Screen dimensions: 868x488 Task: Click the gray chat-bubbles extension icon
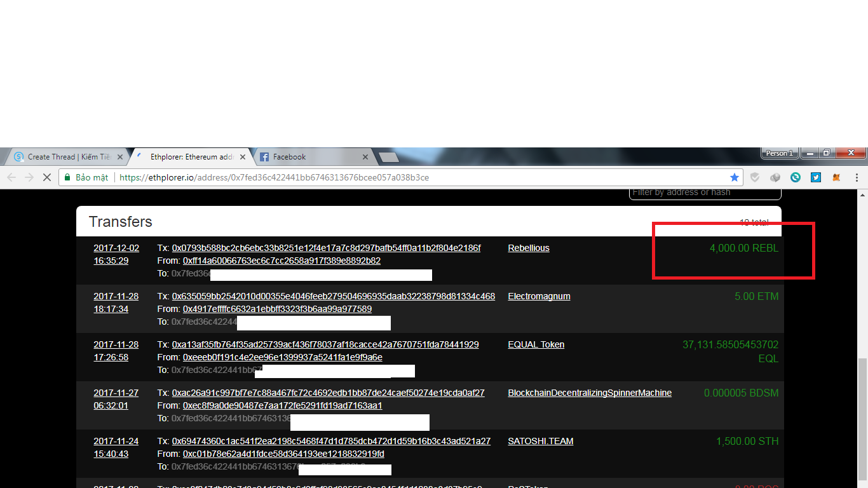[x=775, y=177]
